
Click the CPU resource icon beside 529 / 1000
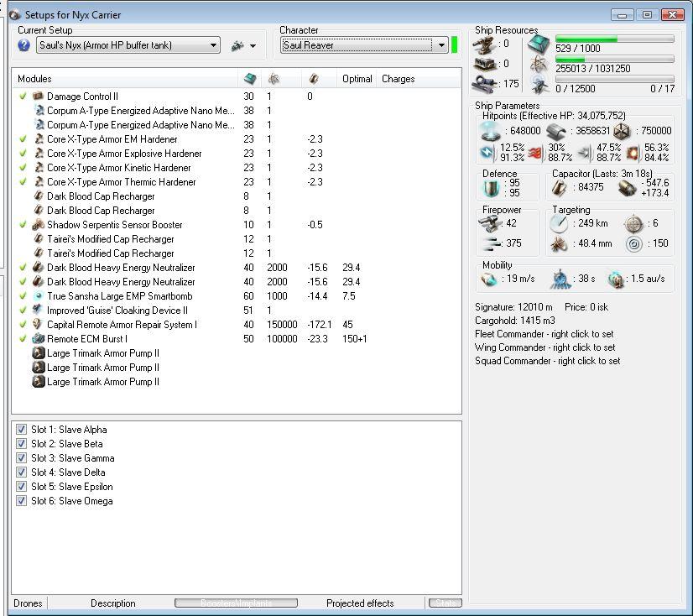[539, 44]
